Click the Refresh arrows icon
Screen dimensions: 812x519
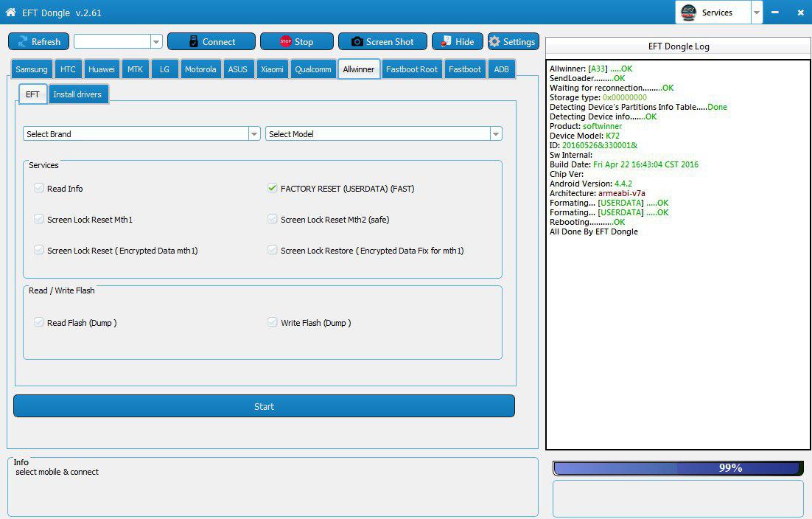pos(23,42)
